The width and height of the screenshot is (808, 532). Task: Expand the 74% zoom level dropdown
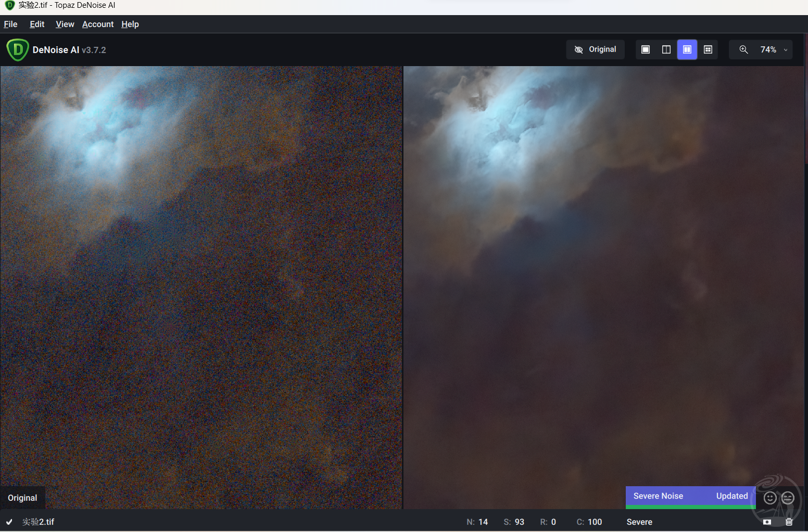tap(786, 50)
